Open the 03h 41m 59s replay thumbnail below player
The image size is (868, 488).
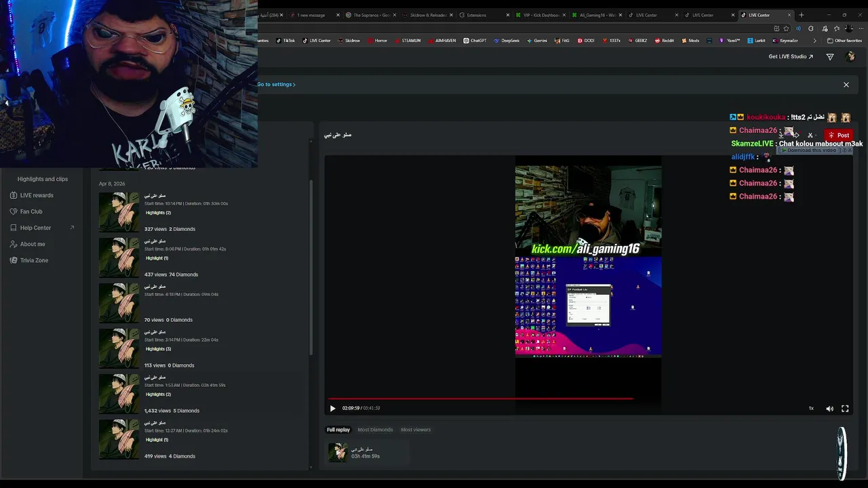pos(338,452)
